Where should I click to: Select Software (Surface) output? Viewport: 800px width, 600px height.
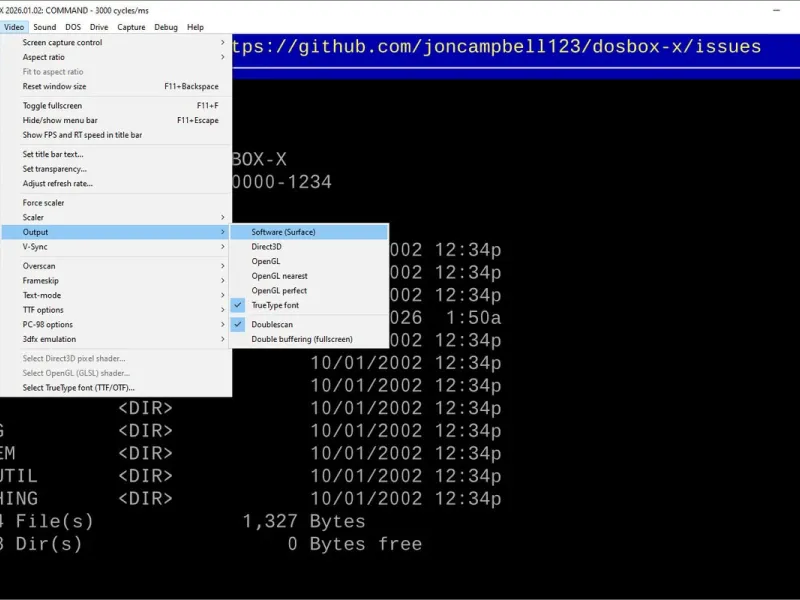pos(309,232)
